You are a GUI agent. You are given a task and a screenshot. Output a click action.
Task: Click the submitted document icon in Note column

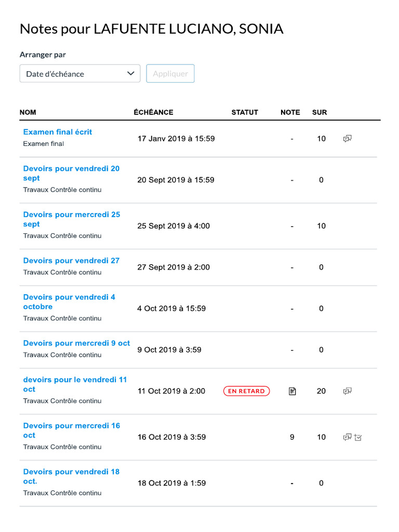[x=292, y=391]
